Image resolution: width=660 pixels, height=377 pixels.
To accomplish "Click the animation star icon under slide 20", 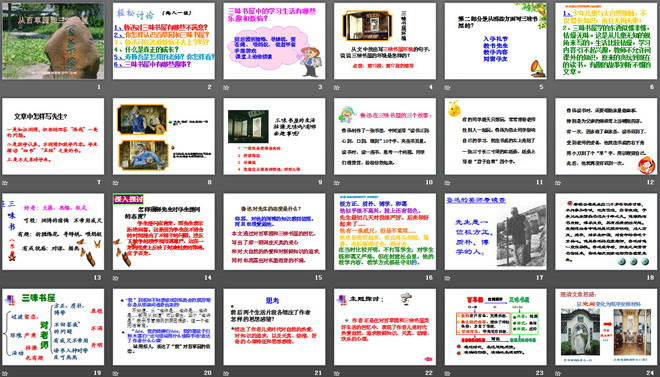I will click(x=115, y=373).
